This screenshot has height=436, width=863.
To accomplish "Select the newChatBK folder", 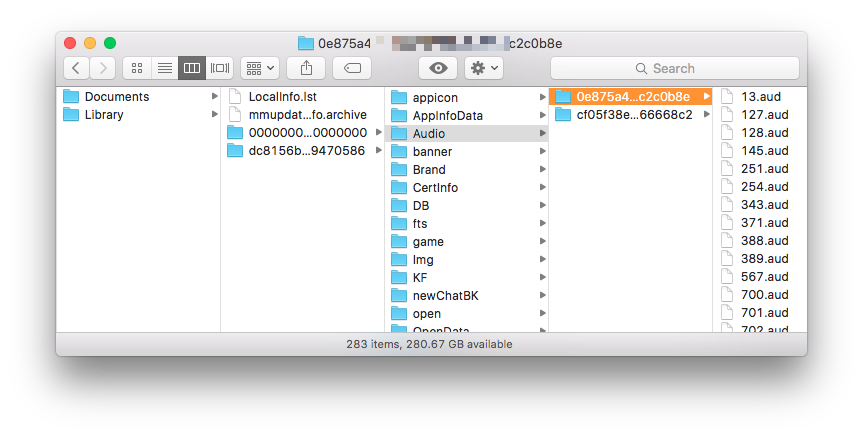I will pyautogui.click(x=445, y=295).
